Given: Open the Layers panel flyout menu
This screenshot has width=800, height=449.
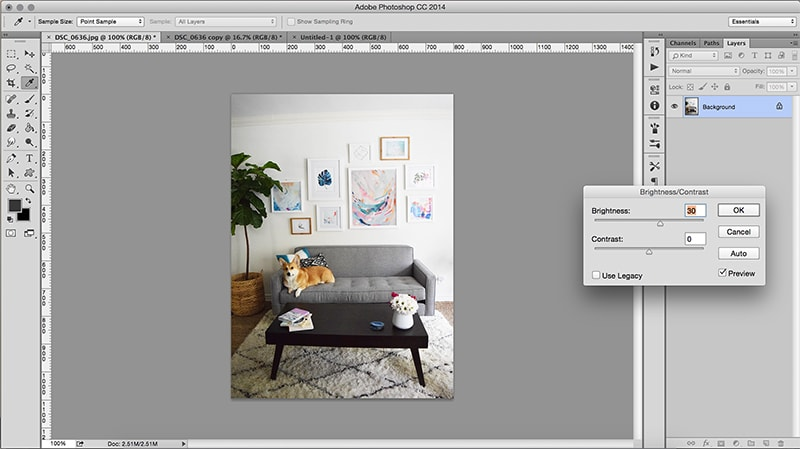Looking at the screenshot, I should pos(793,43).
